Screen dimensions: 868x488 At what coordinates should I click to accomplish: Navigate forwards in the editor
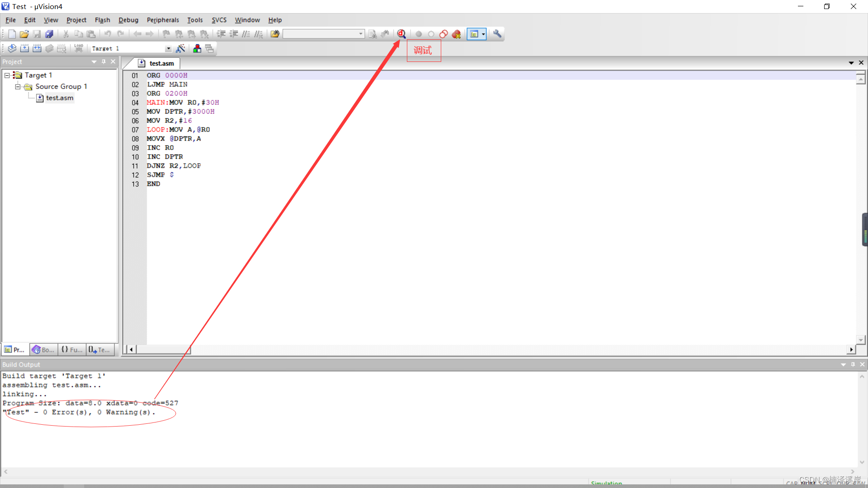click(150, 34)
